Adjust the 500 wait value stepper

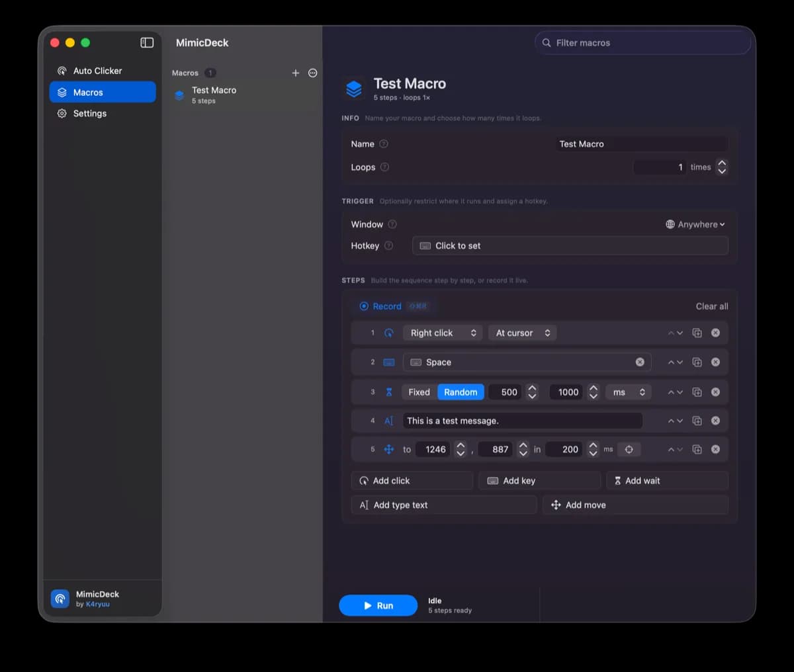coord(532,392)
